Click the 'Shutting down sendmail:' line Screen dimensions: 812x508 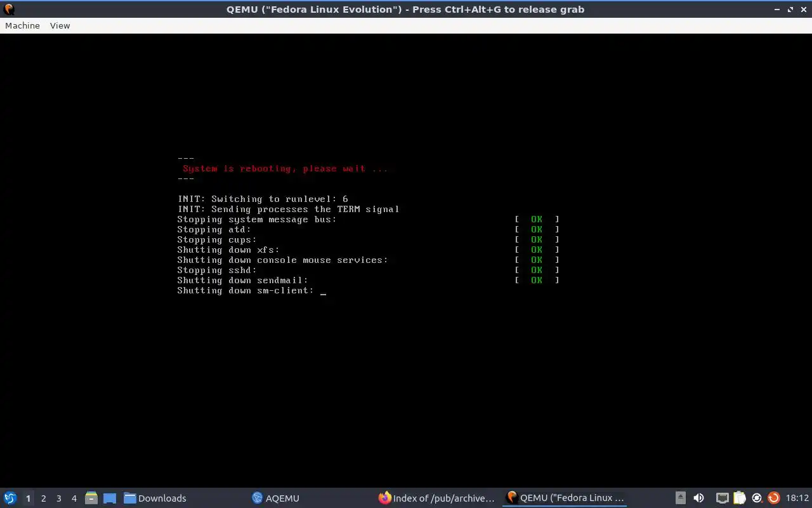tap(242, 280)
